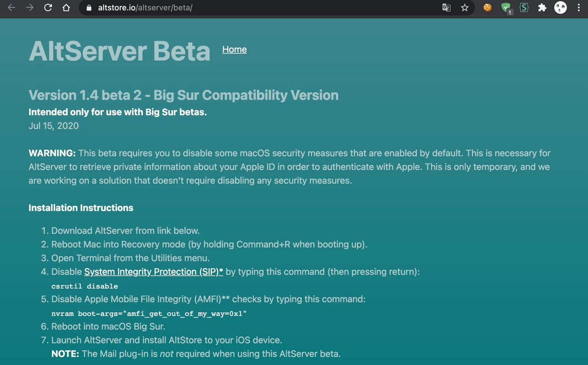Select the AltServer Beta heading
This screenshot has height=365, width=588.
[119, 51]
